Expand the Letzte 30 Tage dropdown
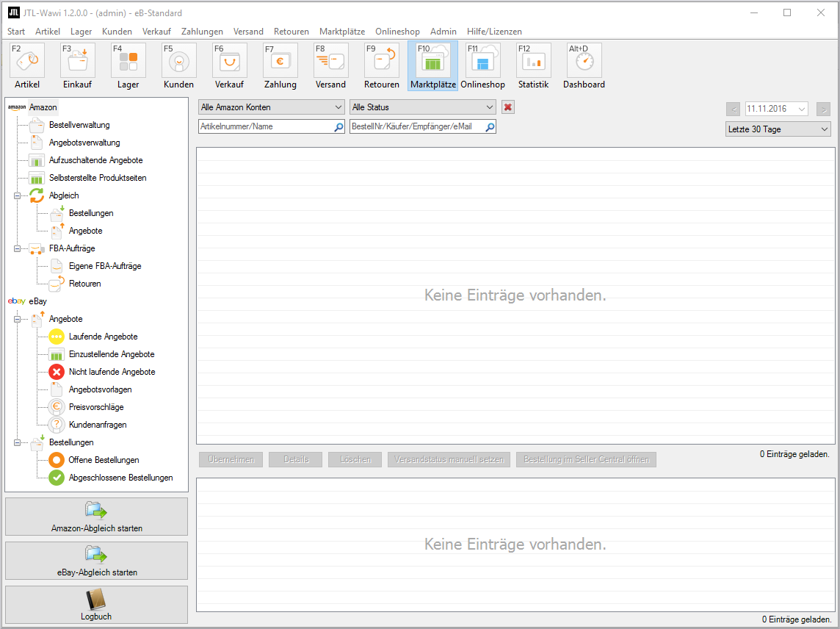Viewport: 840px width, 629px height. pyautogui.click(x=777, y=129)
